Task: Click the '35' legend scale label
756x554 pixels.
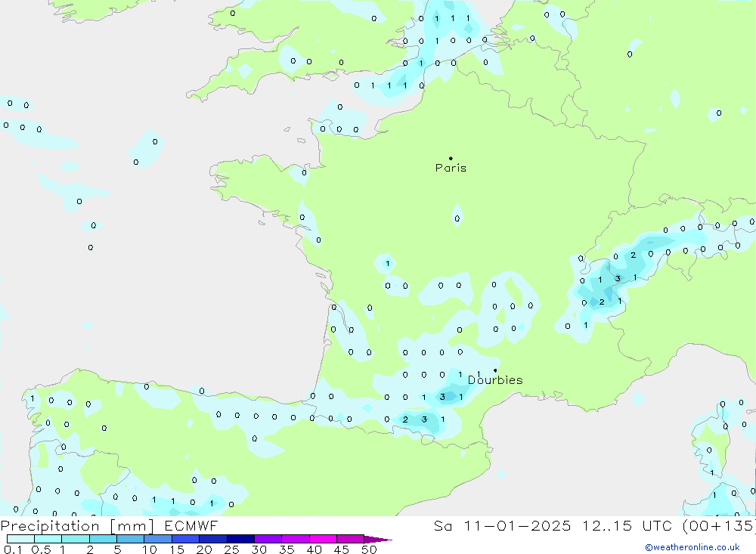Action: click(x=287, y=549)
